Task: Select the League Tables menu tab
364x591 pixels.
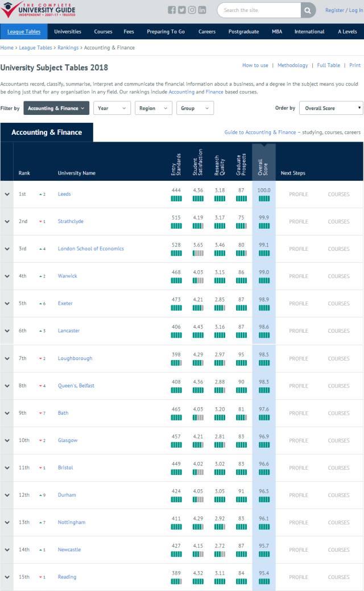Action: pos(24,32)
